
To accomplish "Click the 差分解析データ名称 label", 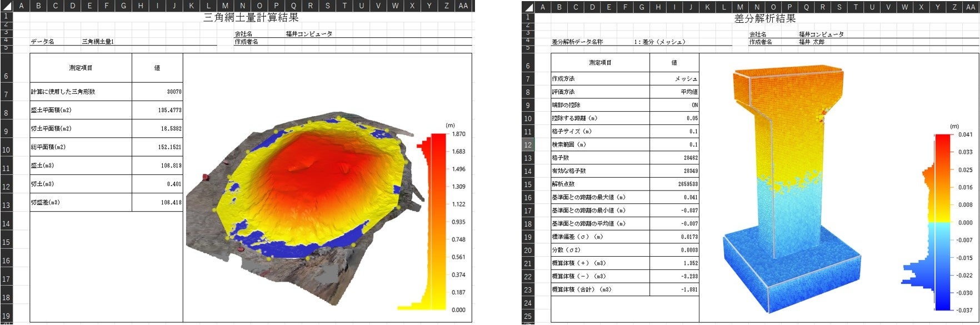I will (577, 42).
